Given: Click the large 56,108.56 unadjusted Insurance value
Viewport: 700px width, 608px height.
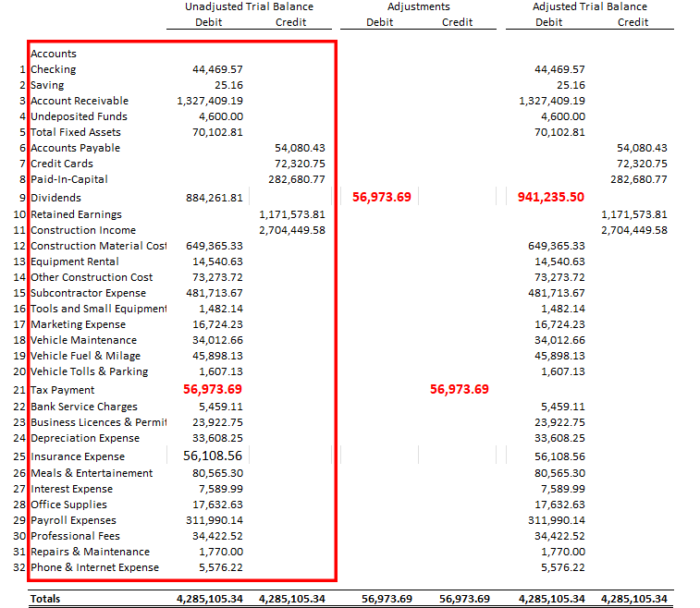Looking at the screenshot, I should tap(213, 456).
